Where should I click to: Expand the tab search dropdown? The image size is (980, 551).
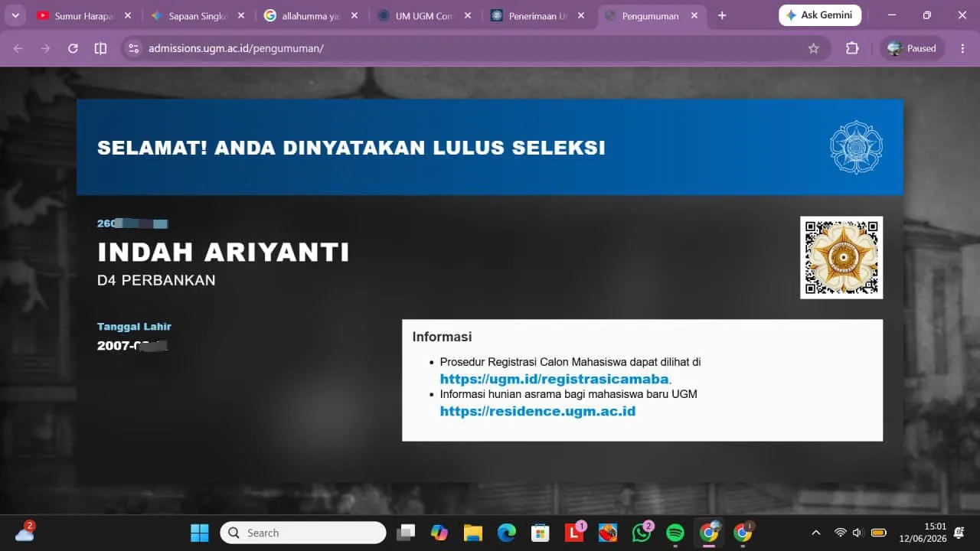pyautogui.click(x=15, y=15)
